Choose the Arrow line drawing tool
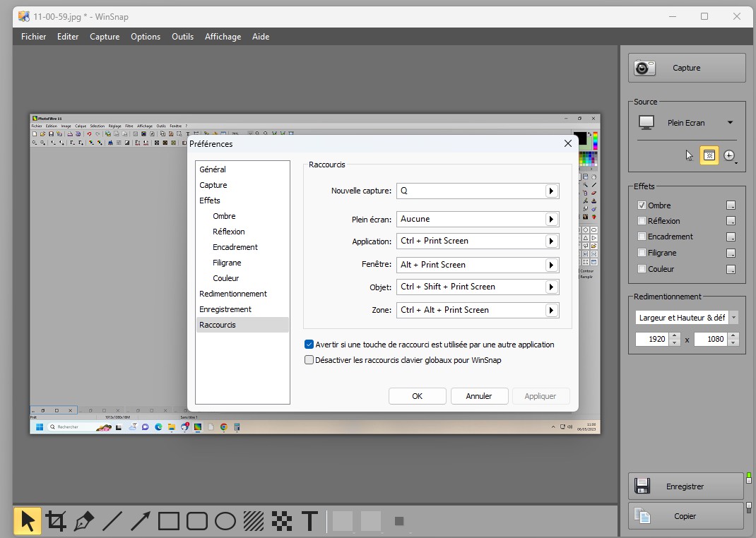Image resolution: width=756 pixels, height=538 pixels. (141, 522)
